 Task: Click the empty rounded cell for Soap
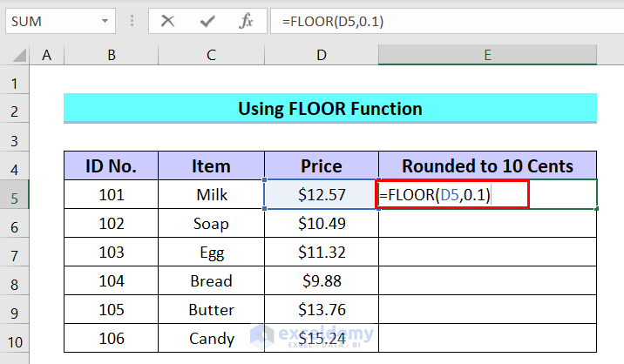[487, 224]
